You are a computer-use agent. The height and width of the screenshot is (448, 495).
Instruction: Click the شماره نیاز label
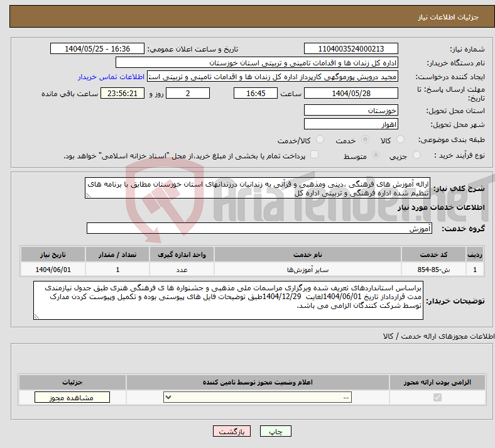[467, 49]
